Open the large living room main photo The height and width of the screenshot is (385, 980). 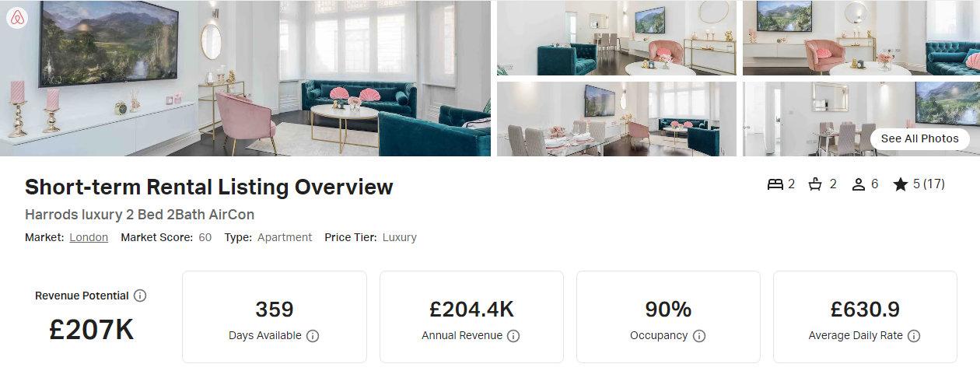(245, 78)
